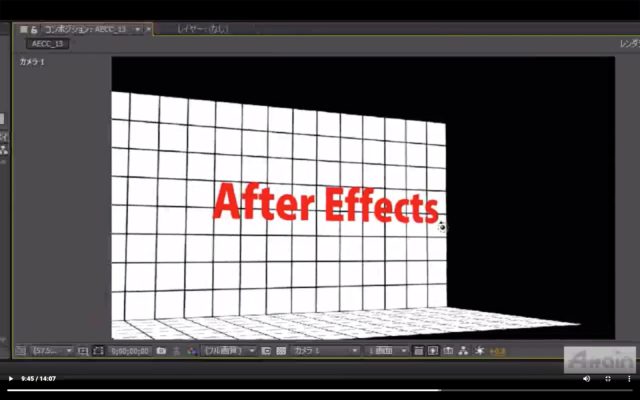This screenshot has width=640, height=400.
Task: Select the コンポジション: AECC_13 tab
Action: [x=86, y=29]
